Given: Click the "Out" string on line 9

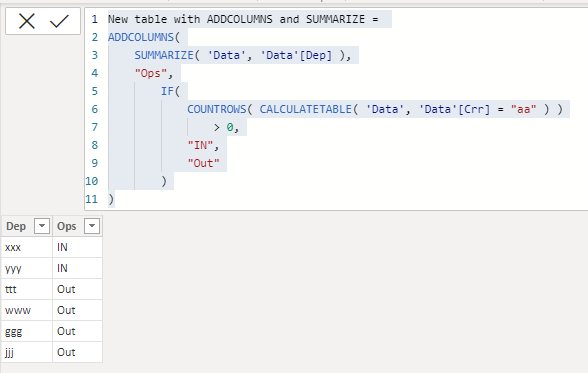Looking at the screenshot, I should [x=204, y=163].
